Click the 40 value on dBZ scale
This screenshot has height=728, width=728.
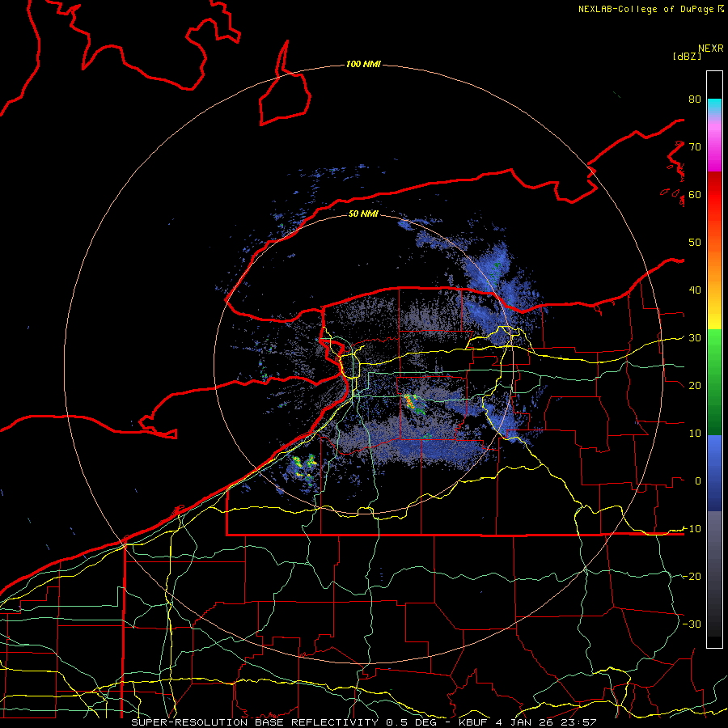pos(695,290)
